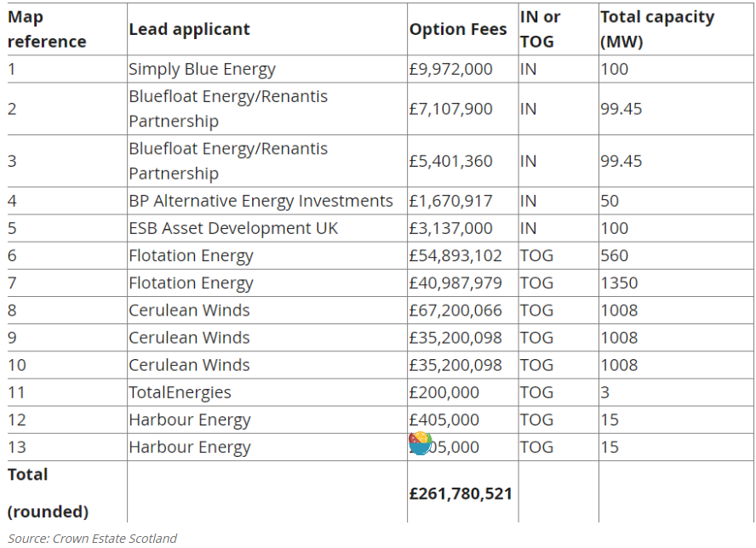Click the 'Total capacity (MW)' header
The image size is (756, 548).
pos(656,29)
